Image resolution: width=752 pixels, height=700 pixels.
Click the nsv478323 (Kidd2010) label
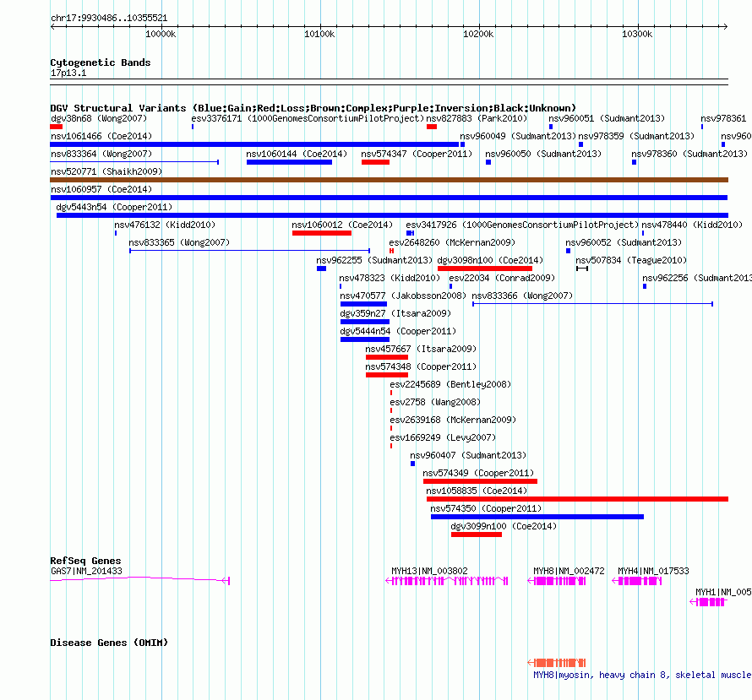(390, 278)
